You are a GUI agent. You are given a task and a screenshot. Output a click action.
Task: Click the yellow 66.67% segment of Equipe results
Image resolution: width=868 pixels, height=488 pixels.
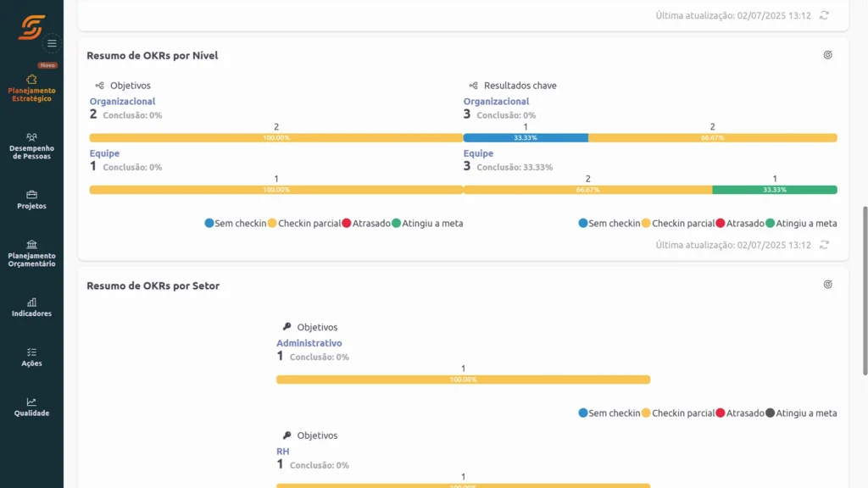pyautogui.click(x=588, y=190)
